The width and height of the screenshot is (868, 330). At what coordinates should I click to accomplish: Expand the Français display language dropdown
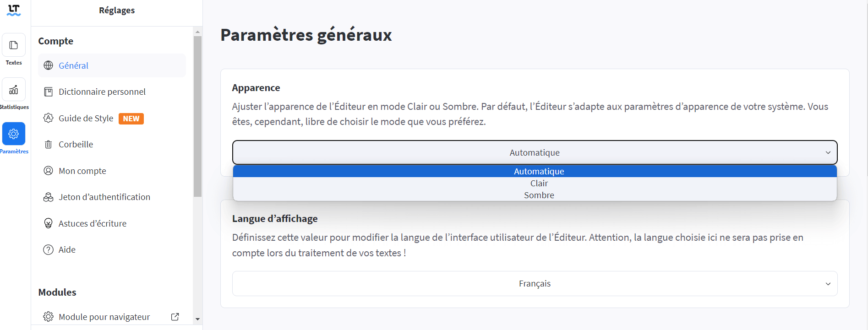coord(535,284)
